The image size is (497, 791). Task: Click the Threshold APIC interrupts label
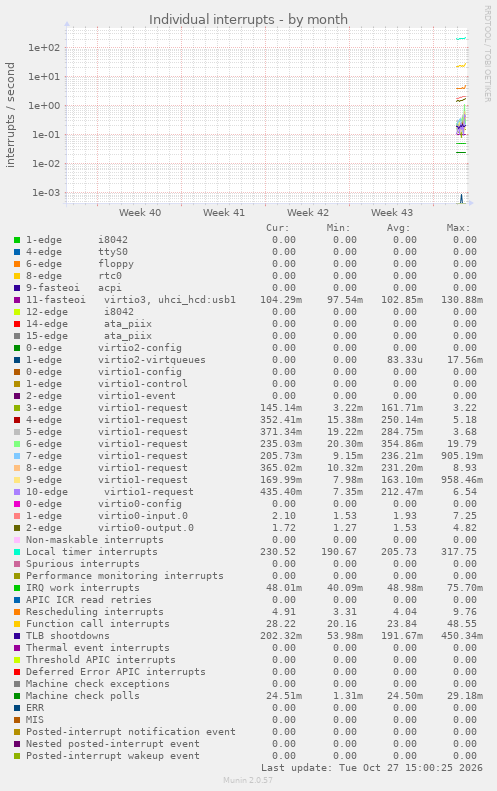pyautogui.click(x=101, y=660)
